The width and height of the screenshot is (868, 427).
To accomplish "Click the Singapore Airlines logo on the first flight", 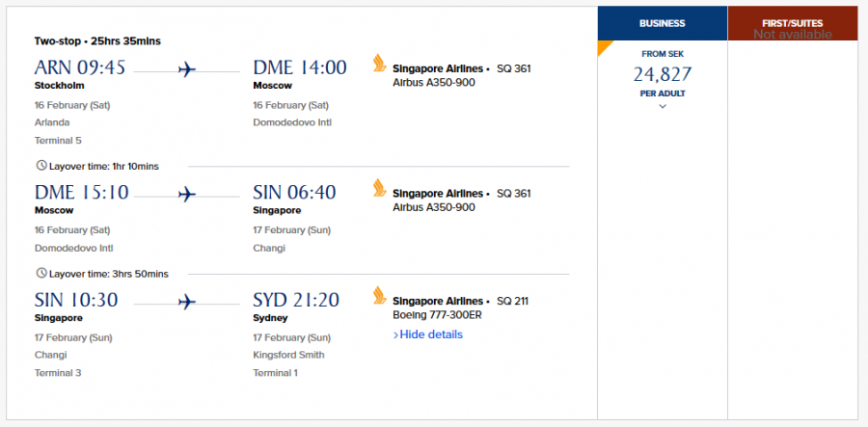I will click(379, 64).
